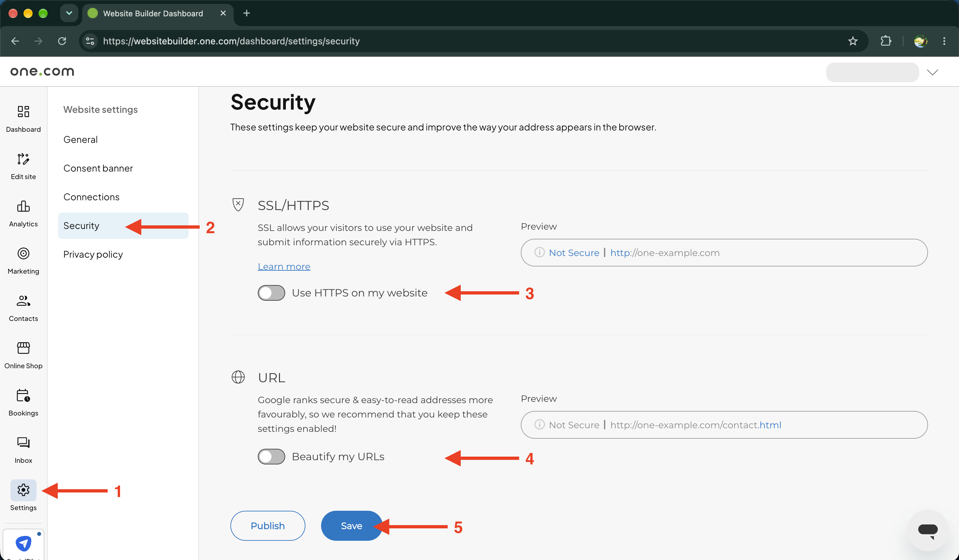Go to Connections settings
Screen dimensions: 959x560
coord(91,197)
